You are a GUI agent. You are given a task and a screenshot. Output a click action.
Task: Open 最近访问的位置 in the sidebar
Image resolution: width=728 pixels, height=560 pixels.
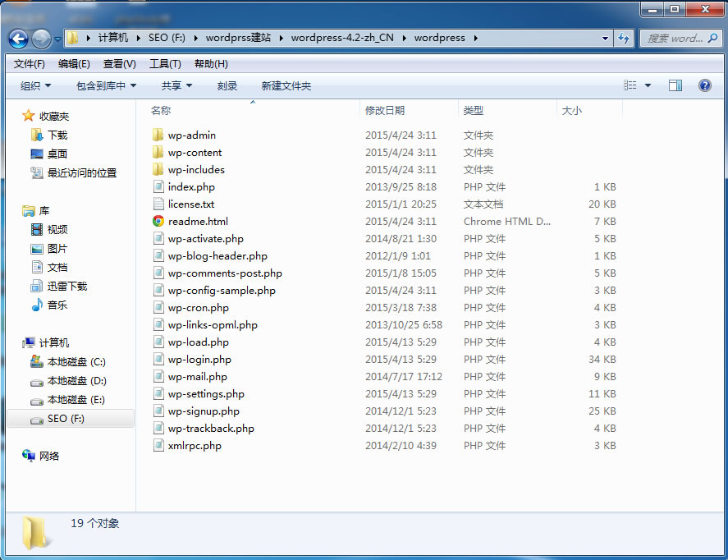tap(82, 172)
